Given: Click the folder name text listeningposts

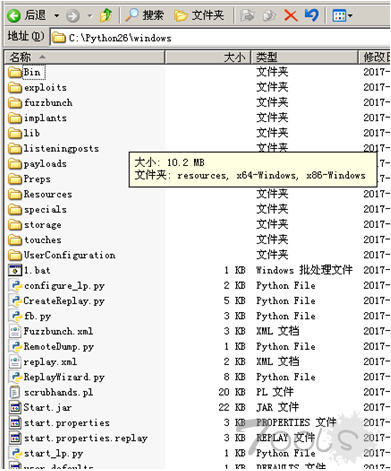Looking at the screenshot, I should (x=61, y=149).
